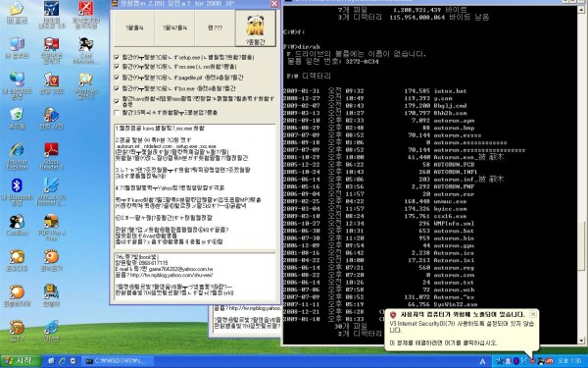Dismiss the V3 security warning balloon
The image size is (588, 368).
[533, 314]
